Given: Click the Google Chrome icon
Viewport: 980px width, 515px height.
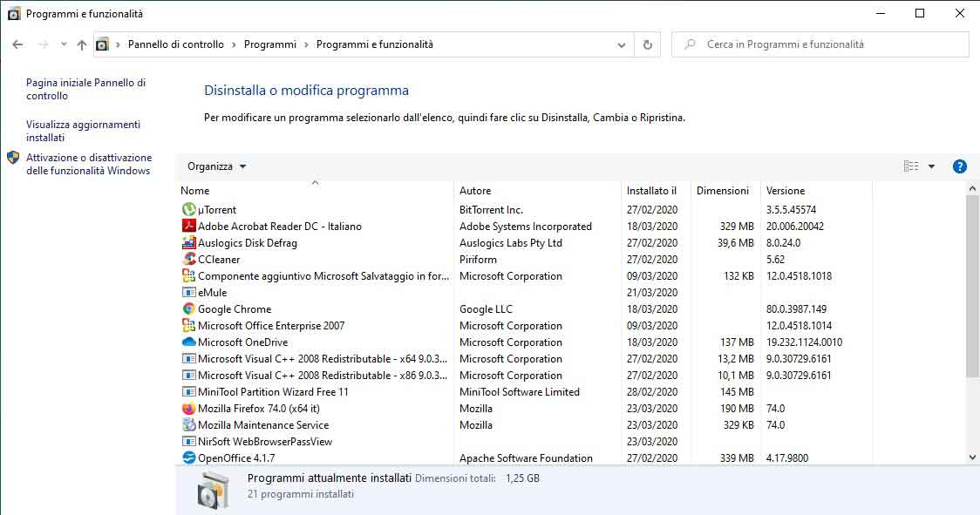Looking at the screenshot, I should pos(188,308).
